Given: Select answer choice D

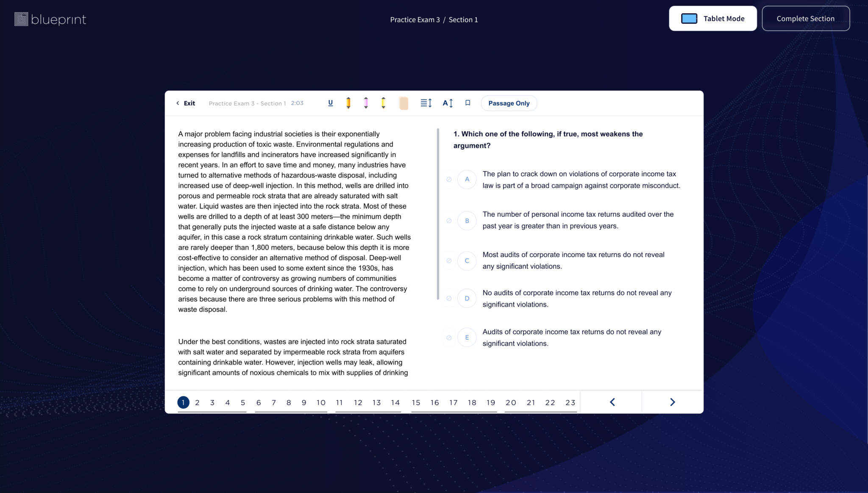Looking at the screenshot, I should pyautogui.click(x=467, y=299).
